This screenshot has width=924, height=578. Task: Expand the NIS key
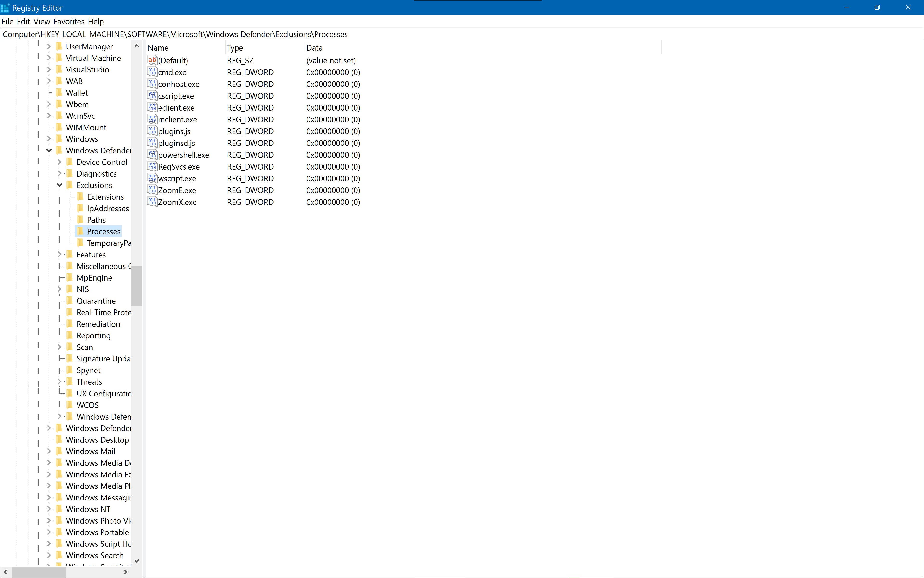(x=60, y=289)
